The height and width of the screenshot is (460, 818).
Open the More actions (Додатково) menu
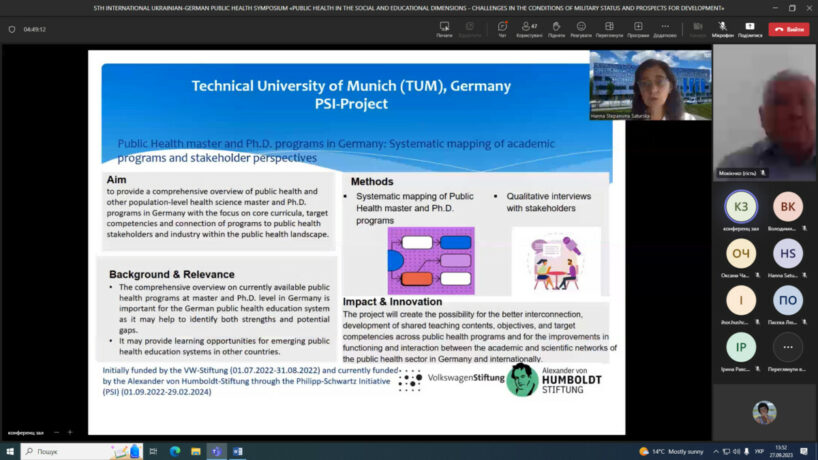(x=665, y=28)
